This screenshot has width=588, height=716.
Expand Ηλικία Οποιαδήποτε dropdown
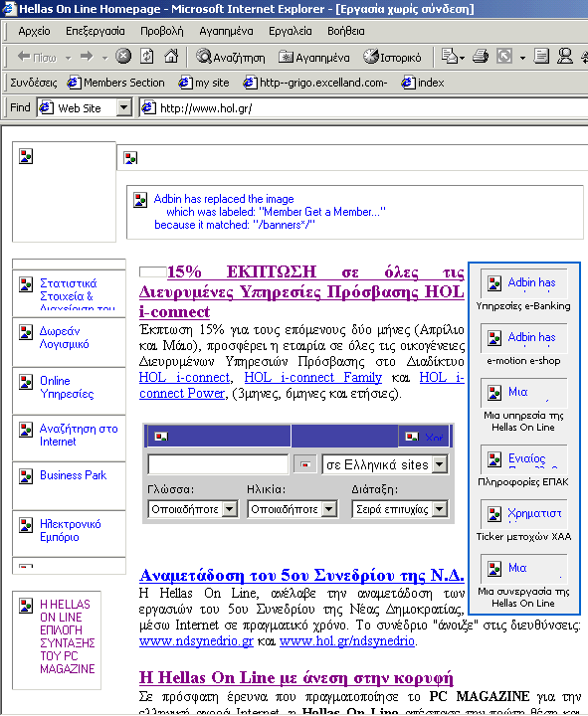tap(329, 509)
